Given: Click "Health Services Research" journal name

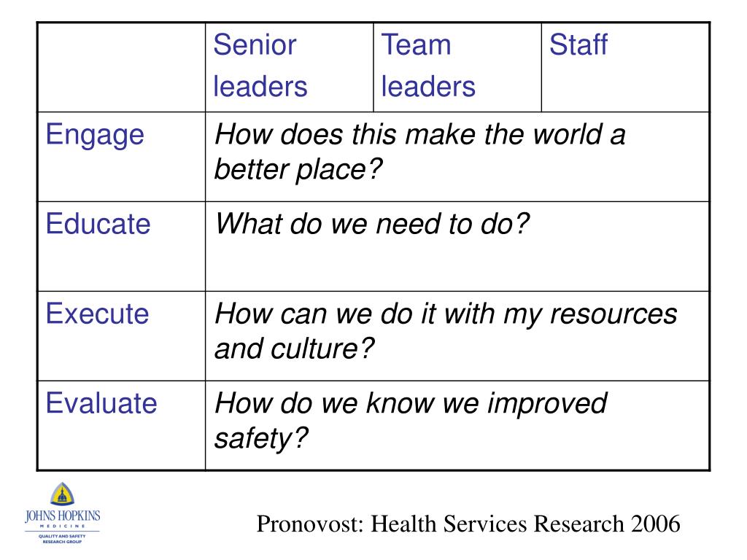Looking at the screenshot, I should click(498, 524).
